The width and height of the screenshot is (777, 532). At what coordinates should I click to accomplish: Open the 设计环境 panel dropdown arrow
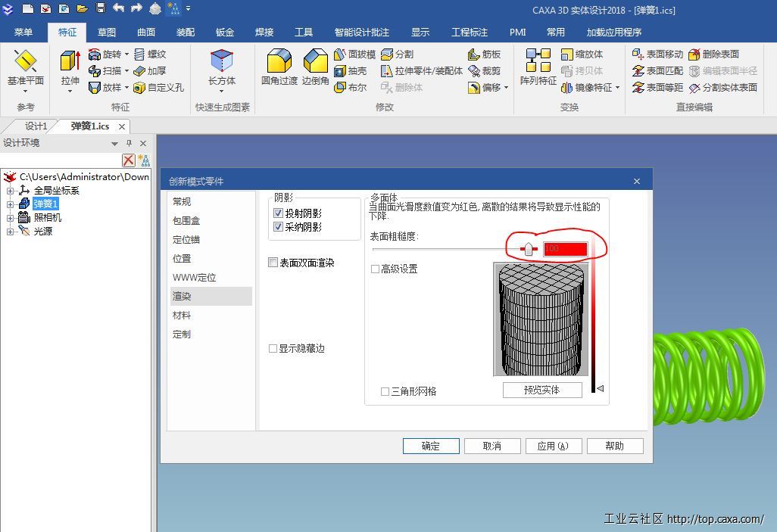[114, 144]
